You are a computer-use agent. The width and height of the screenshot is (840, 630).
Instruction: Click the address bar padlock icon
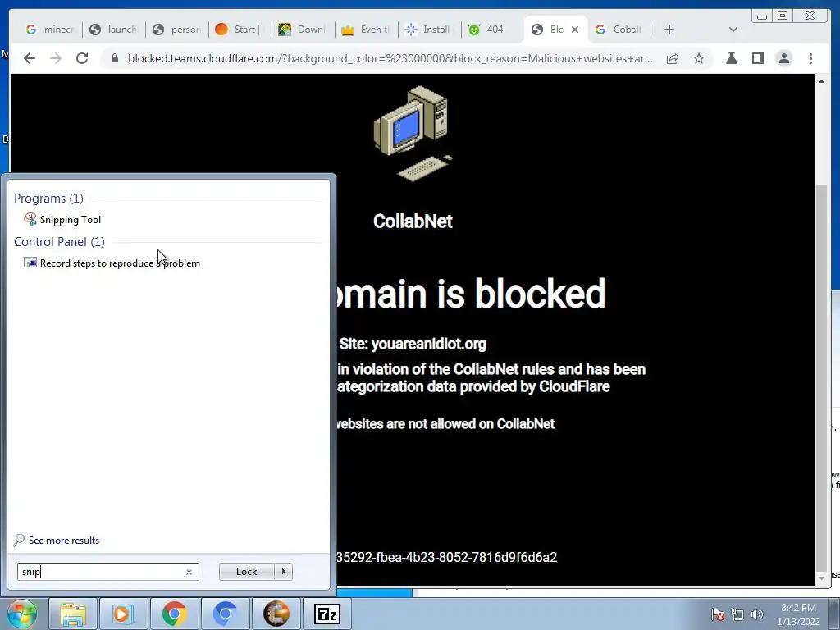pyautogui.click(x=115, y=58)
